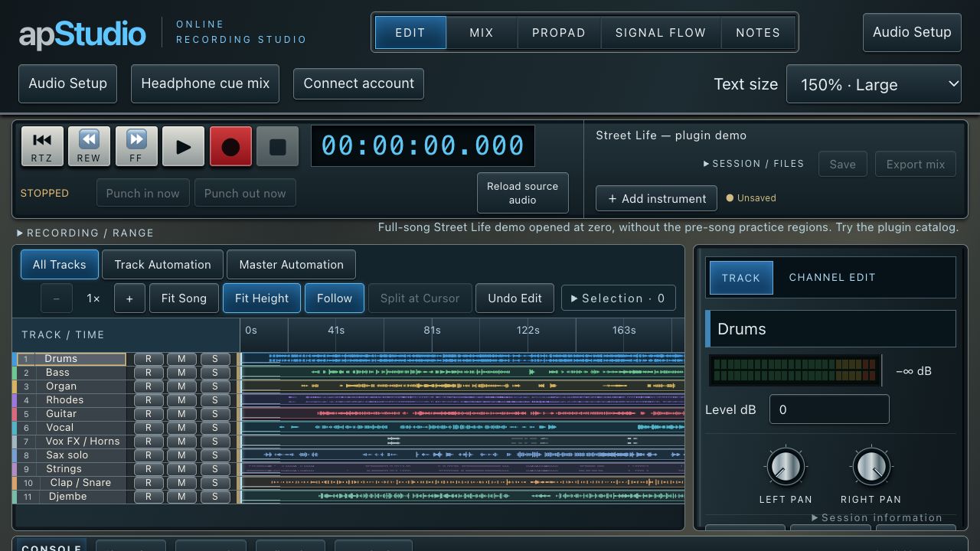Arm the Drums track for recording

click(149, 359)
